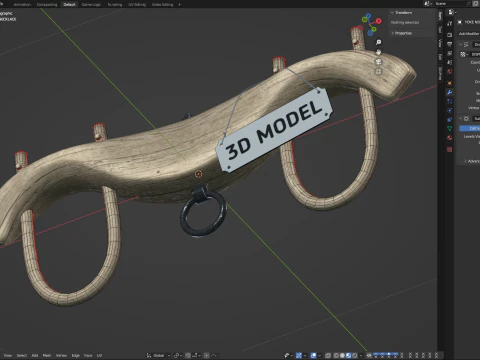The height and width of the screenshot is (360, 480).
Task: Click the Add Modifier button
Action: (469, 34)
